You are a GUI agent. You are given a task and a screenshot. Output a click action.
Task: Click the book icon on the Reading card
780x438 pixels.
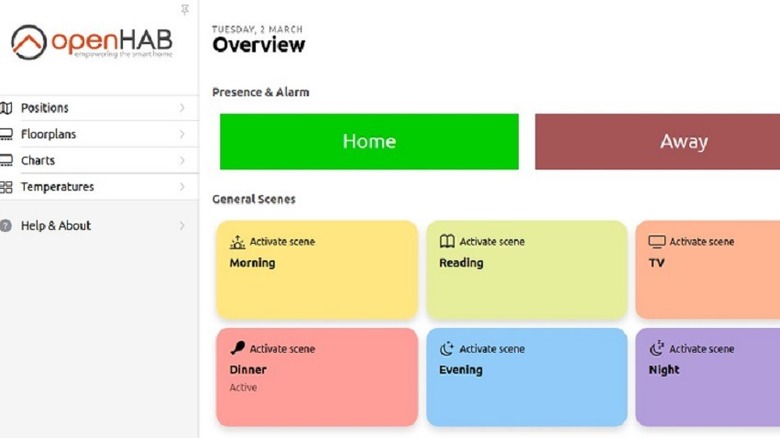pyautogui.click(x=447, y=242)
